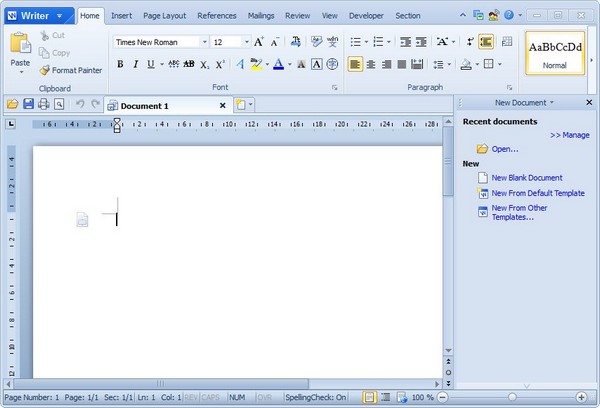Expand the bullets list dropdown arrow
Viewport: 600px width, 408px height.
[366, 42]
